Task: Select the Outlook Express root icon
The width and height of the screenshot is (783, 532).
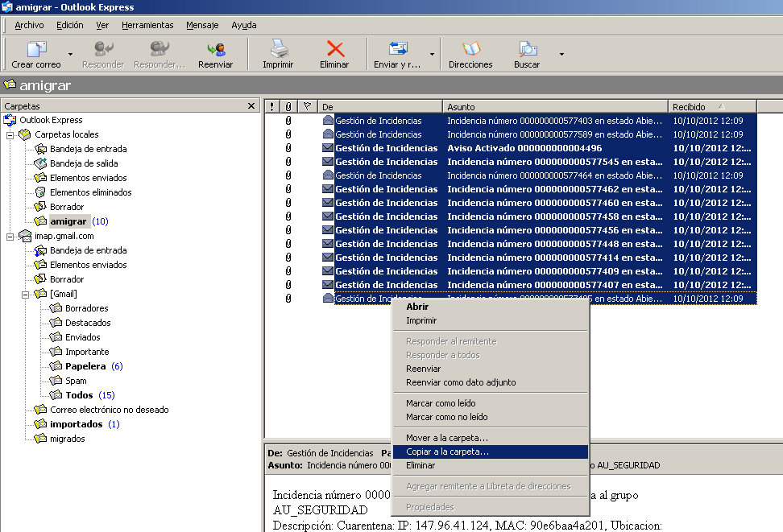Action: tap(10, 120)
